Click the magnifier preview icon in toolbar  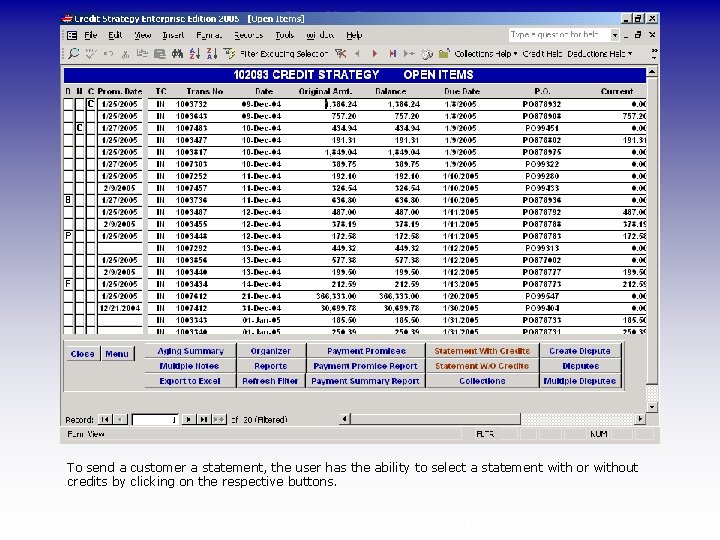coord(73,54)
